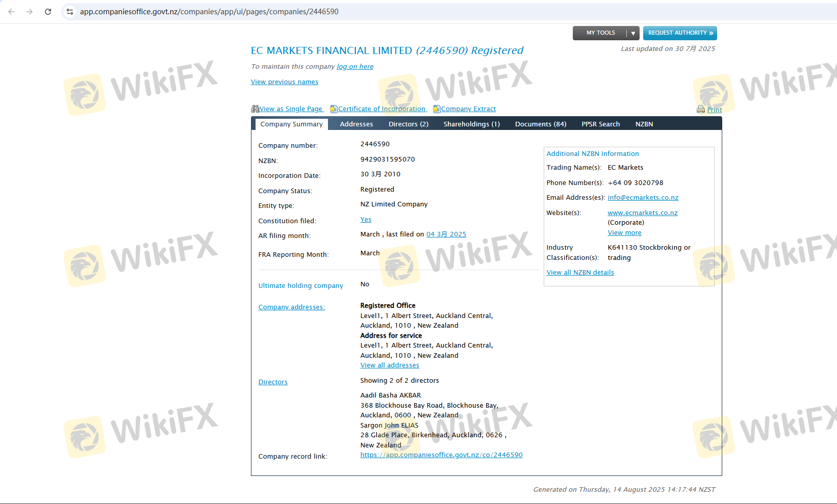This screenshot has height=504, width=837.
Task: Select the Documents (84) tab
Action: click(x=540, y=124)
